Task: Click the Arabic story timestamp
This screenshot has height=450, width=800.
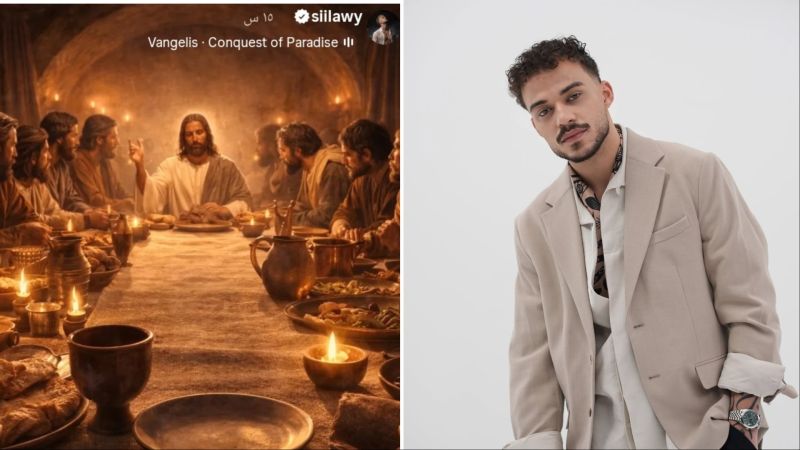Action: [258, 19]
